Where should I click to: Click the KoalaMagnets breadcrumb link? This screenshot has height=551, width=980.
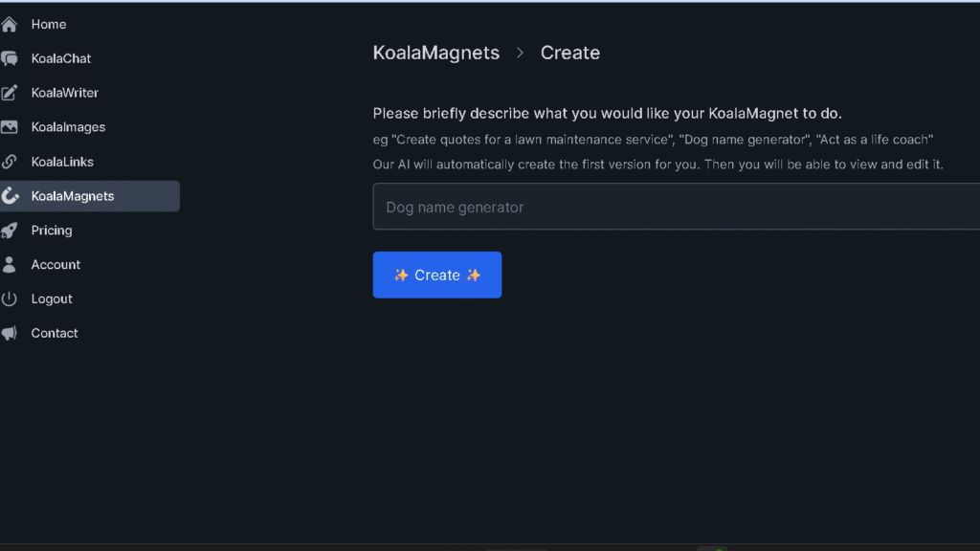(x=435, y=53)
